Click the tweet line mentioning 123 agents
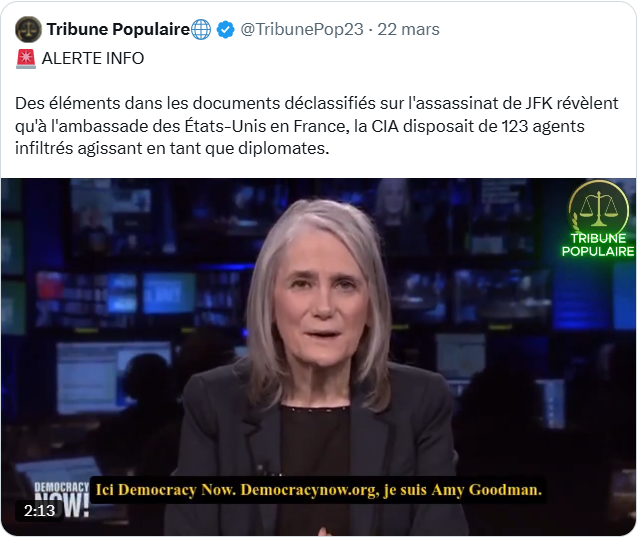This screenshot has height=538, width=641. tap(300, 126)
